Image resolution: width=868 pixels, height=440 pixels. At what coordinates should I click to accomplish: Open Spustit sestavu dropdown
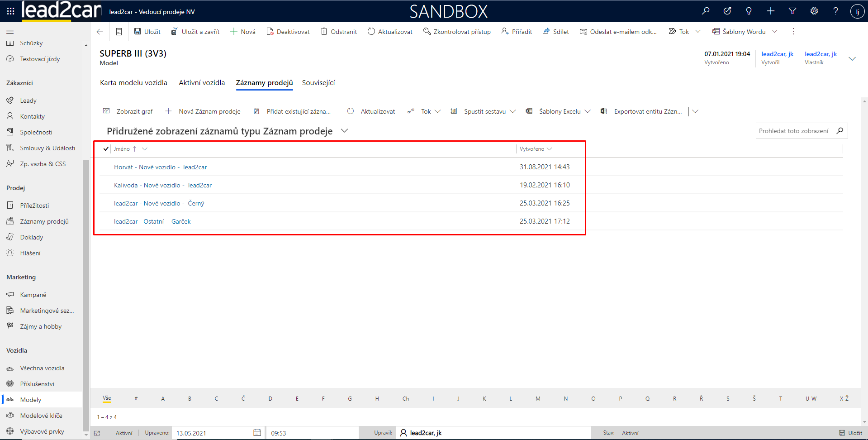coord(512,111)
